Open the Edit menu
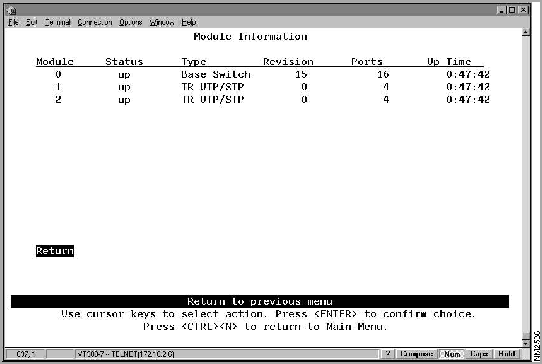 pos(31,22)
